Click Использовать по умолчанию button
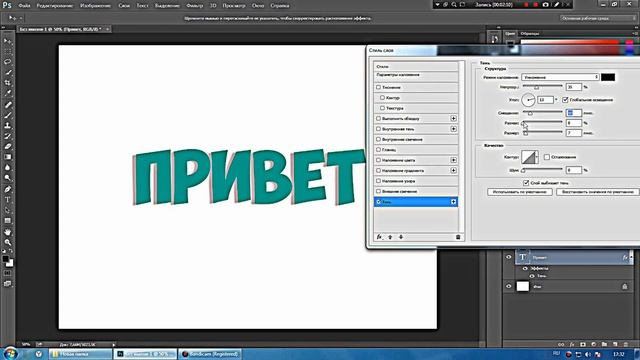The height and width of the screenshot is (360, 640). coord(520,192)
